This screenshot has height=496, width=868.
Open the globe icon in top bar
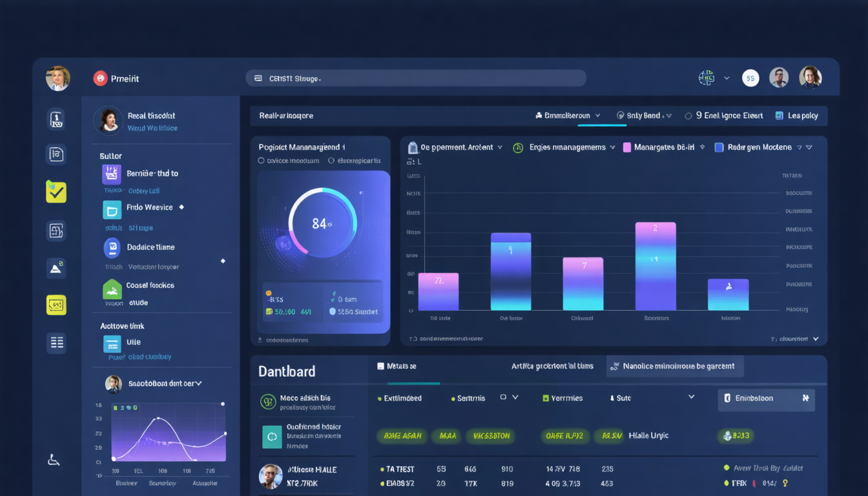pos(707,78)
